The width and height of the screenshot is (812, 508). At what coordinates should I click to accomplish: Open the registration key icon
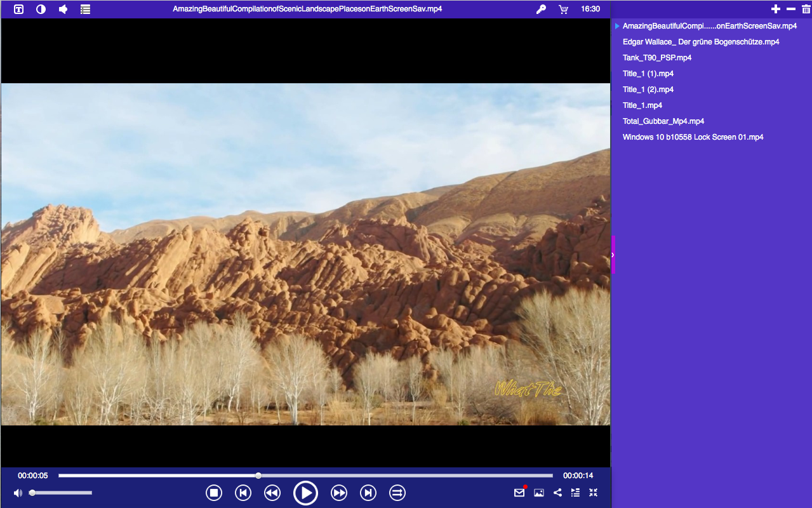click(x=541, y=9)
